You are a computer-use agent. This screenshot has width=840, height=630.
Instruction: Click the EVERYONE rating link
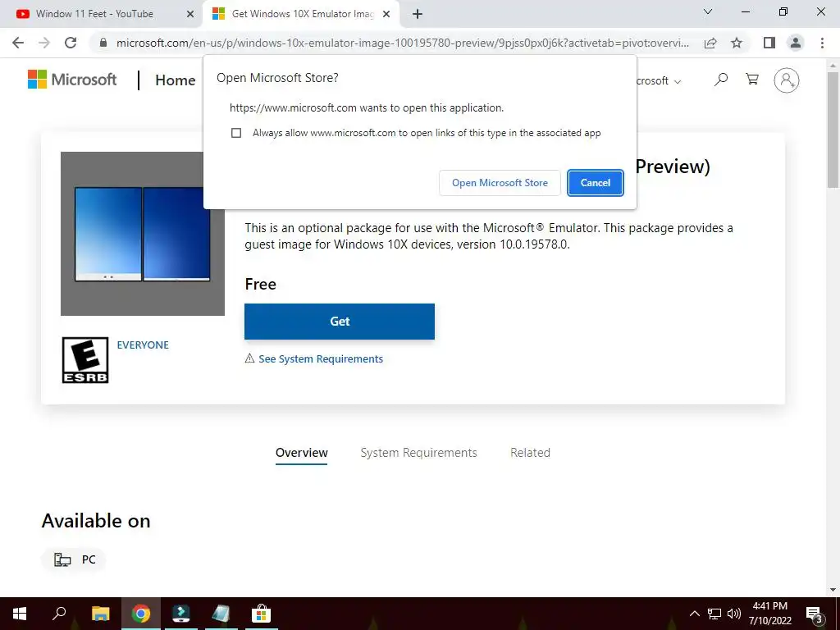tap(143, 345)
